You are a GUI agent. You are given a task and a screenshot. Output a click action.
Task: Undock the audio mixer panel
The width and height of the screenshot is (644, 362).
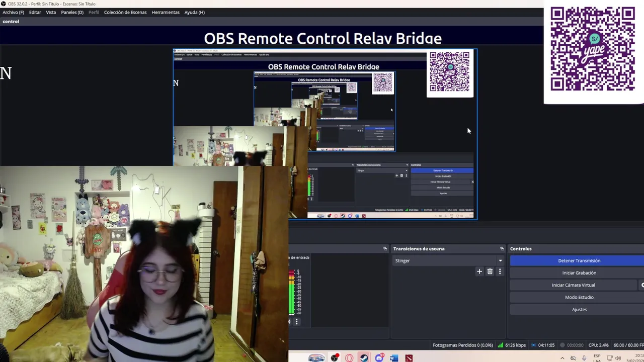[x=385, y=248]
